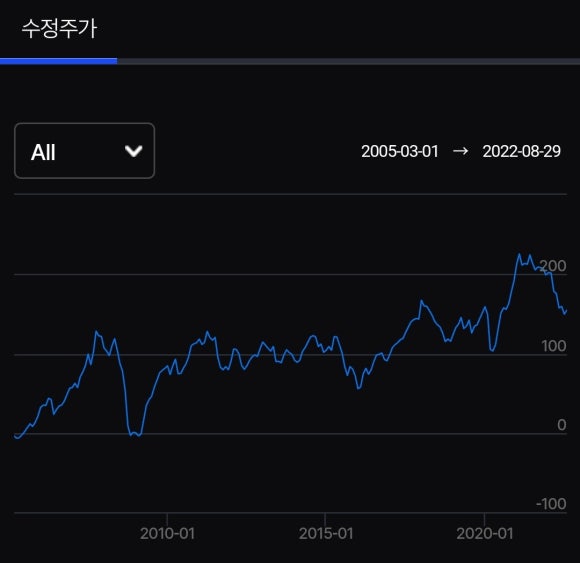Viewport: 580px width, 563px height.
Task: Click the 100 y-axis label
Action: point(554,346)
